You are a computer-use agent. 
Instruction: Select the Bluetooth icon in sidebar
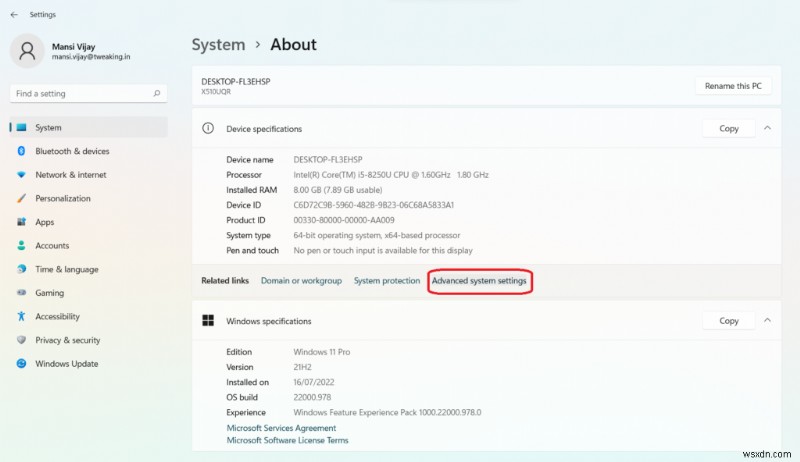pyautogui.click(x=21, y=151)
